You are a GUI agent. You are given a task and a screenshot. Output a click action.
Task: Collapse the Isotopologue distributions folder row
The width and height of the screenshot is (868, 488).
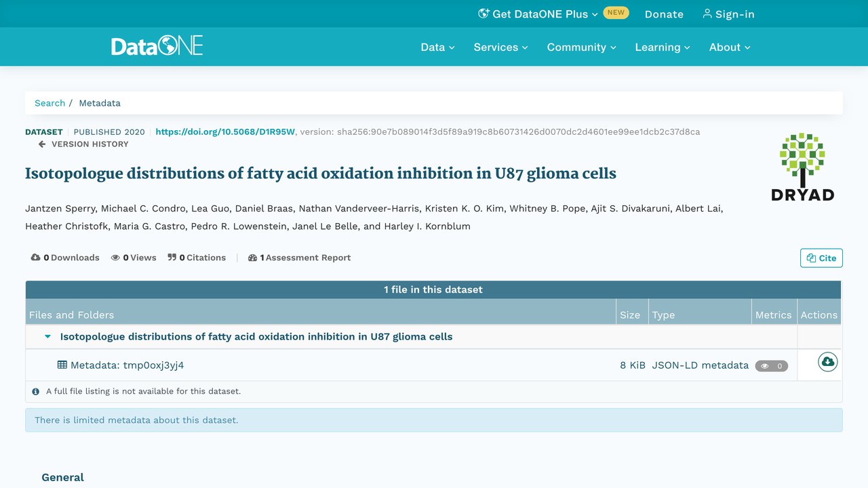(x=47, y=336)
